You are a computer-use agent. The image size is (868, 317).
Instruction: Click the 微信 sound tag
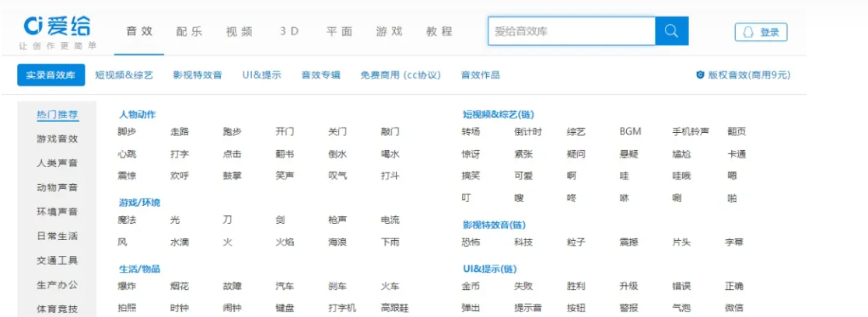tap(734, 308)
